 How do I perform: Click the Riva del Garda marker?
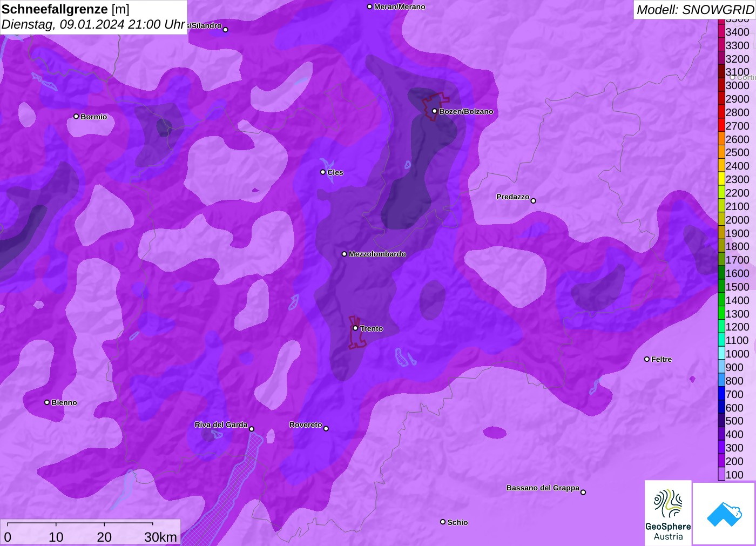click(x=252, y=429)
